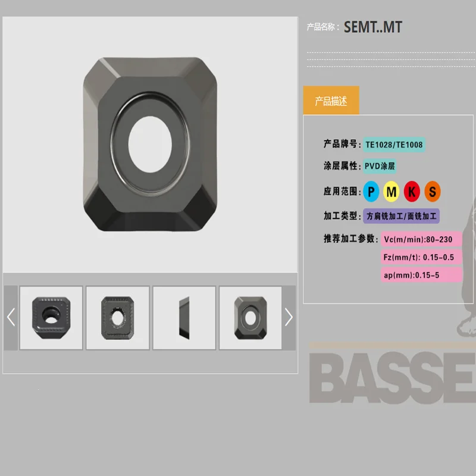The image size is (476, 476).
Task: Open the 产品描述 tab
Action: [331, 101]
